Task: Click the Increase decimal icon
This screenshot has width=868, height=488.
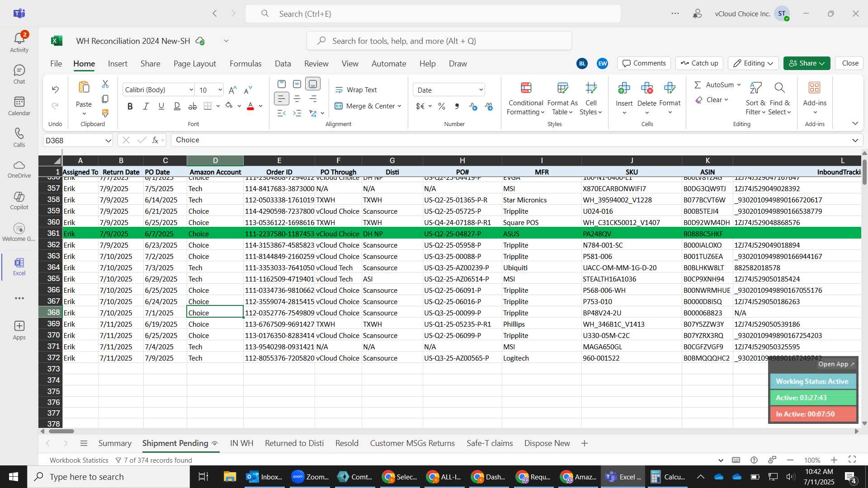Action: (473, 106)
